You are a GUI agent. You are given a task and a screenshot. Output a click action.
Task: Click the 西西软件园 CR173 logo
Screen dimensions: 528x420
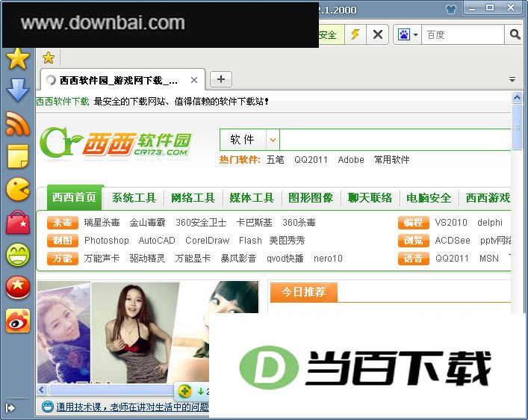pyautogui.click(x=116, y=143)
